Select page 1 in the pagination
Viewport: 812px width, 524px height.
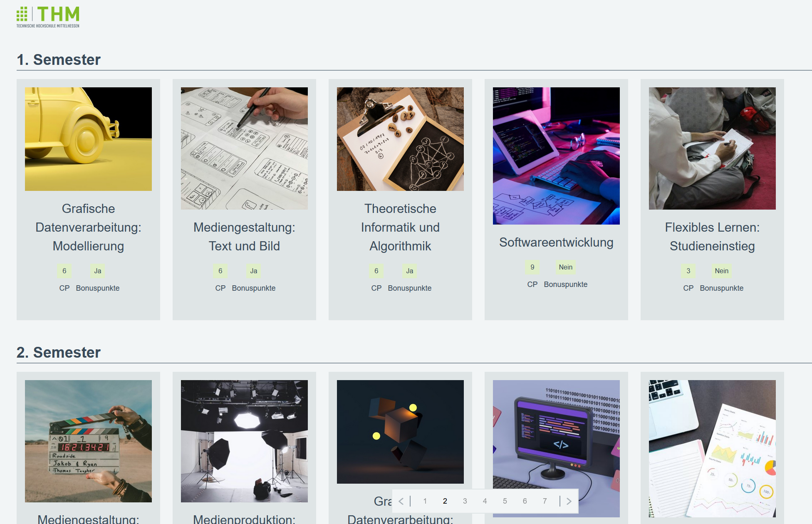click(425, 501)
